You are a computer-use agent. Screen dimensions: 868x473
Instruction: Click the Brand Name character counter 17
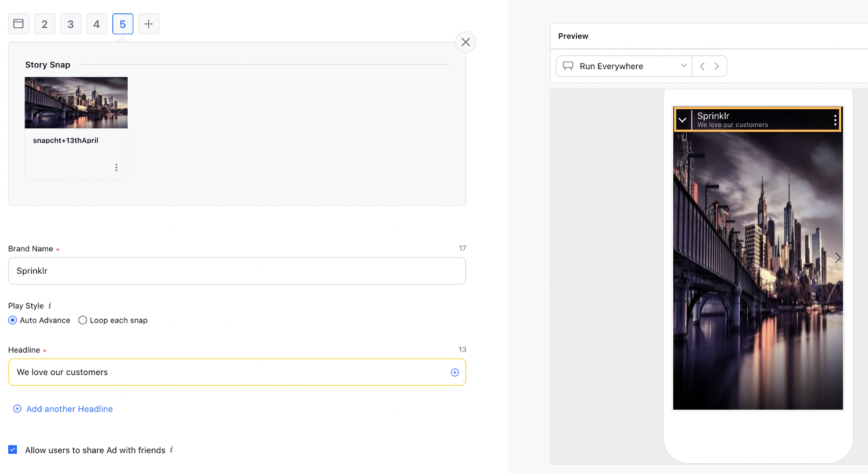(x=462, y=248)
